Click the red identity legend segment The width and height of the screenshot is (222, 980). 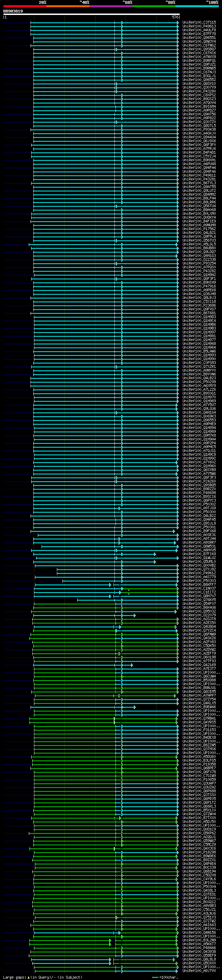[25, 6]
